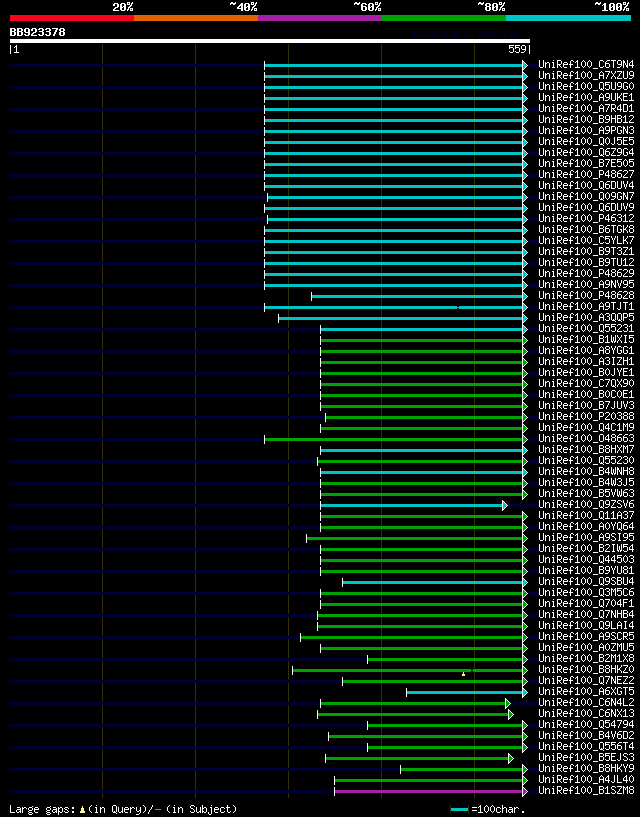Click the query name BB923378
Screen dimensions: 640x817
point(38,32)
